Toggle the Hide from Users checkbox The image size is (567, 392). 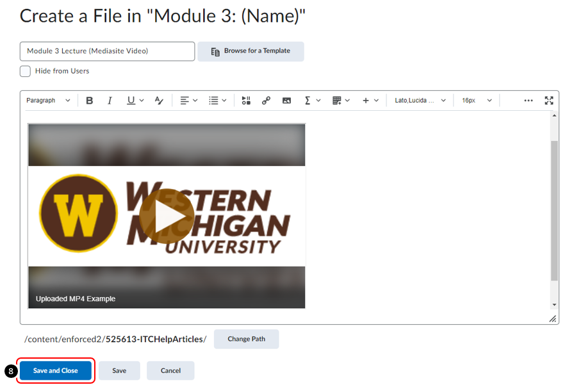(x=25, y=72)
